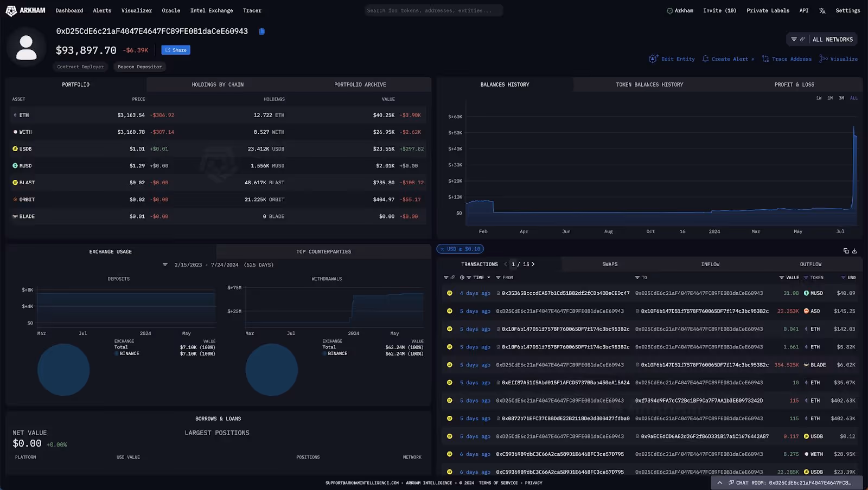Go to the next transactions page arrow
The image size is (868, 490).
[x=533, y=265]
